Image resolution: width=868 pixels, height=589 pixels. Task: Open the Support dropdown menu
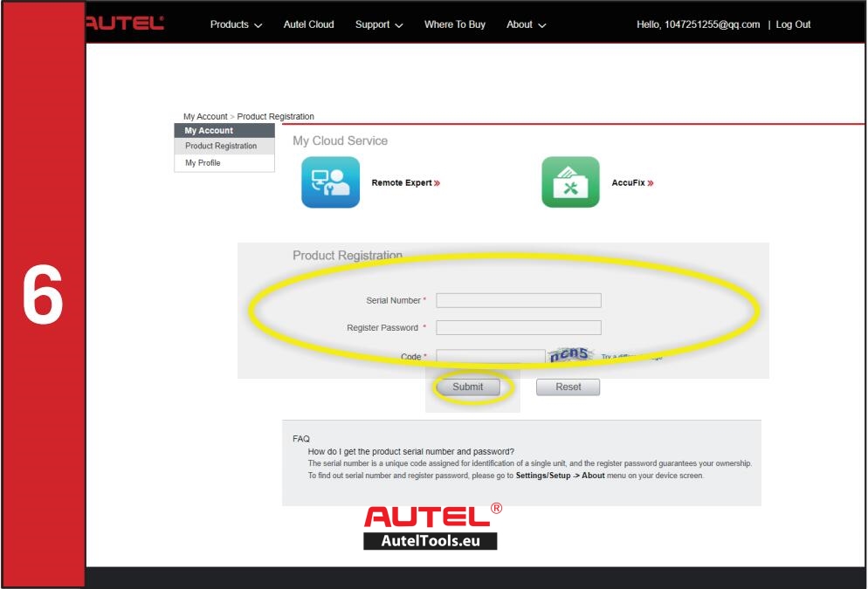pos(378,24)
